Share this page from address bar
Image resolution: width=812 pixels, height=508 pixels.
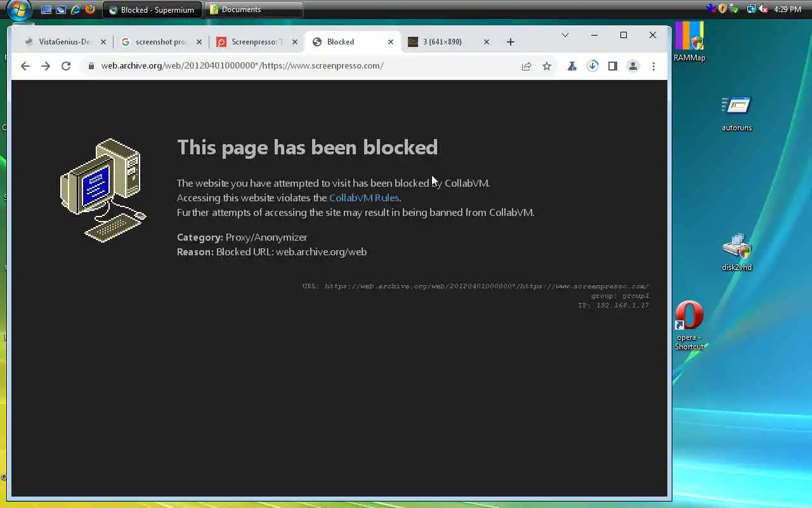[527, 66]
